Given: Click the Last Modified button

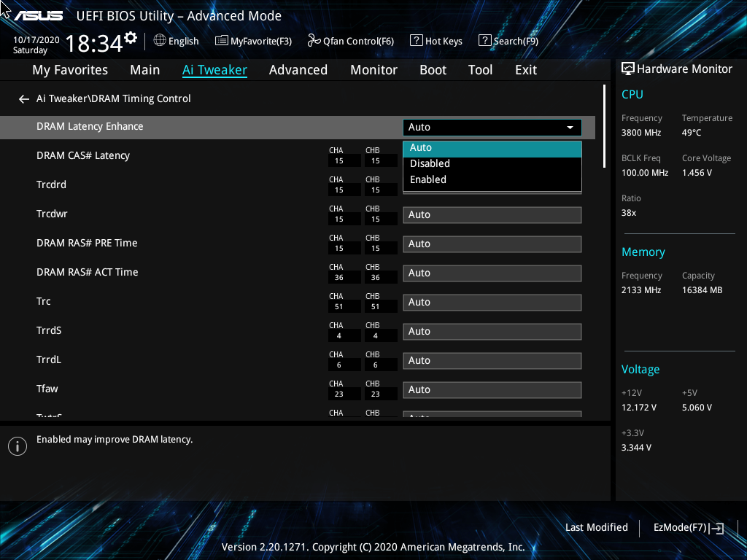Looking at the screenshot, I should (x=597, y=528).
